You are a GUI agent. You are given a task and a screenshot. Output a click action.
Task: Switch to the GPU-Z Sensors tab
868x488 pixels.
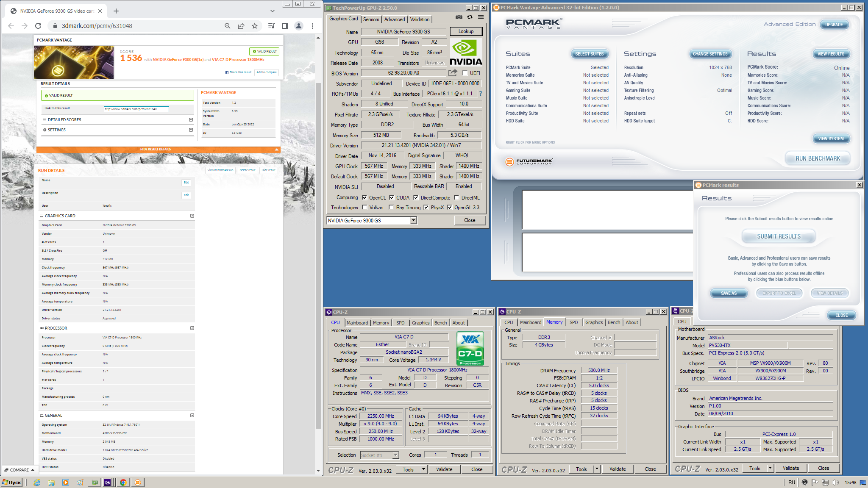point(371,19)
